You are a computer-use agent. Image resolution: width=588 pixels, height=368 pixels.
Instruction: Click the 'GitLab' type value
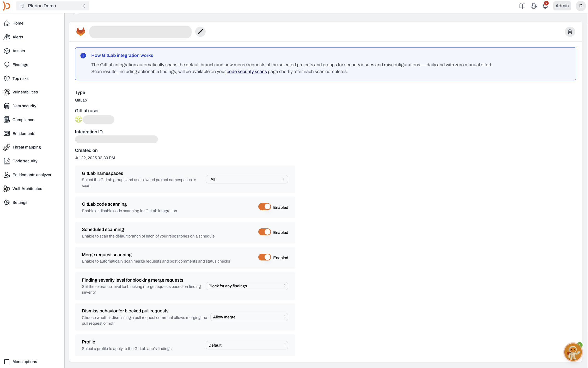81,100
